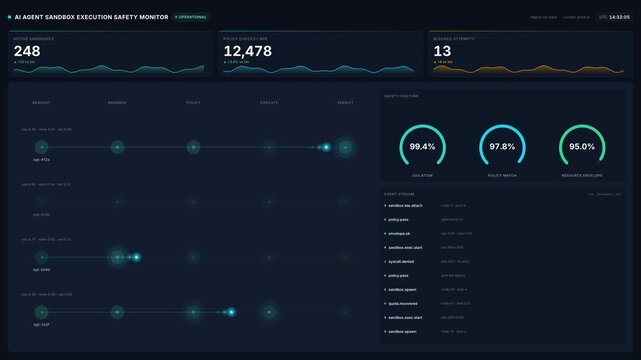Click the lower policy.pass event
Image resolution: width=641 pixels, height=360 pixels.
pos(502,276)
